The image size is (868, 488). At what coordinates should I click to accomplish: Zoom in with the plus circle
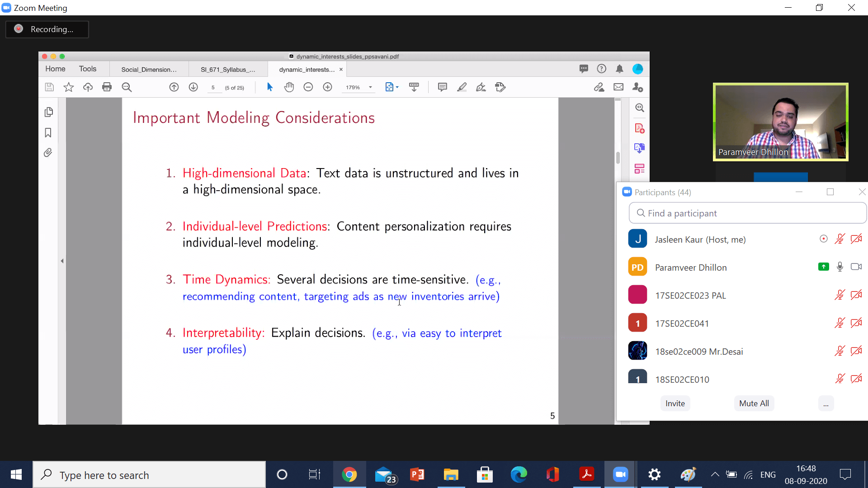328,87
